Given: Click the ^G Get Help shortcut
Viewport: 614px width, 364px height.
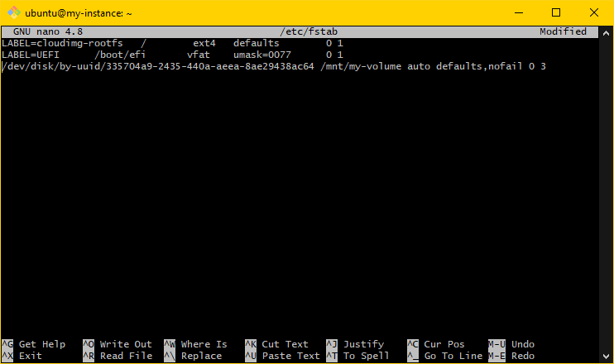Looking at the screenshot, I should [x=34, y=344].
